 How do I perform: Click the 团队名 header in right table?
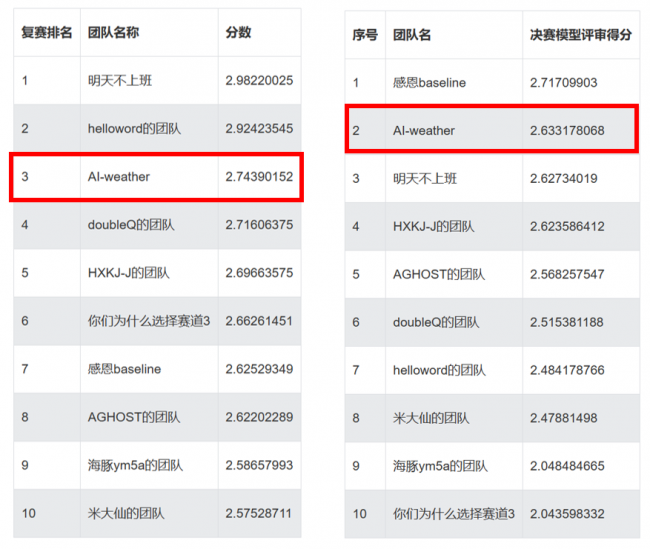point(412,35)
